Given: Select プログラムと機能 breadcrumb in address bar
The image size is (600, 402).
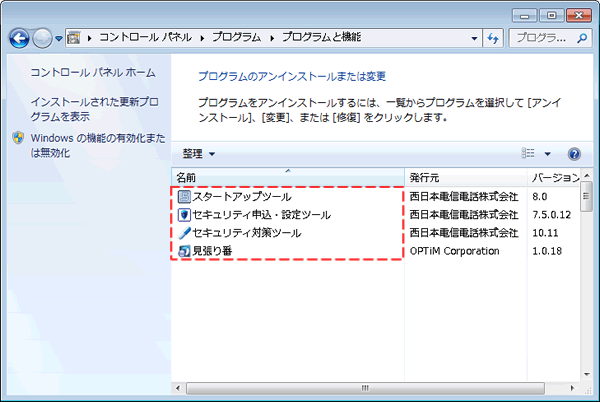Looking at the screenshot, I should [321, 37].
